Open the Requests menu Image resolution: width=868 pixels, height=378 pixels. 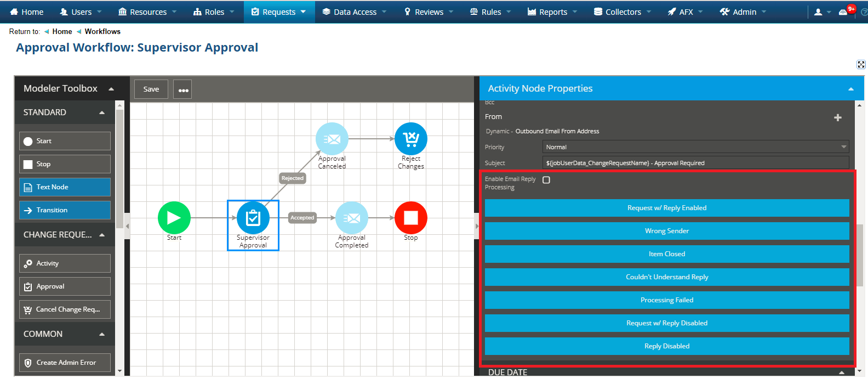coord(279,12)
